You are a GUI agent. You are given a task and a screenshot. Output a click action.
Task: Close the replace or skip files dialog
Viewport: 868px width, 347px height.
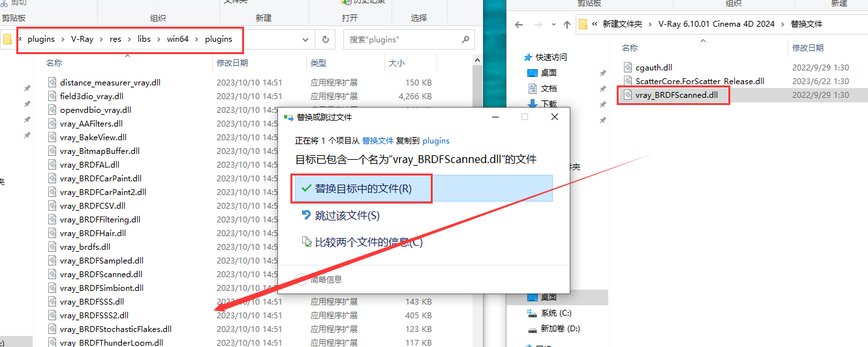pyautogui.click(x=555, y=117)
